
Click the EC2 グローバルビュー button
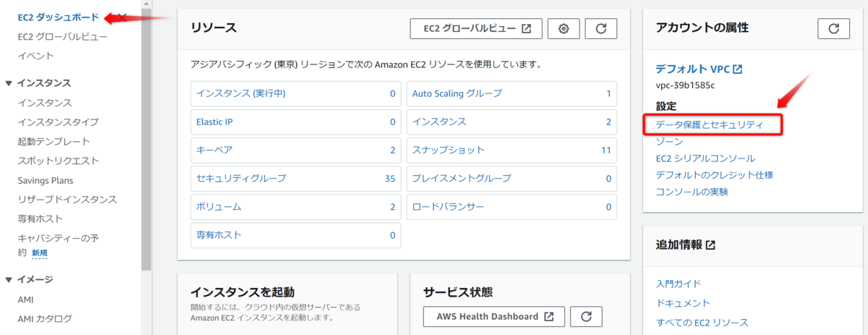tap(476, 28)
